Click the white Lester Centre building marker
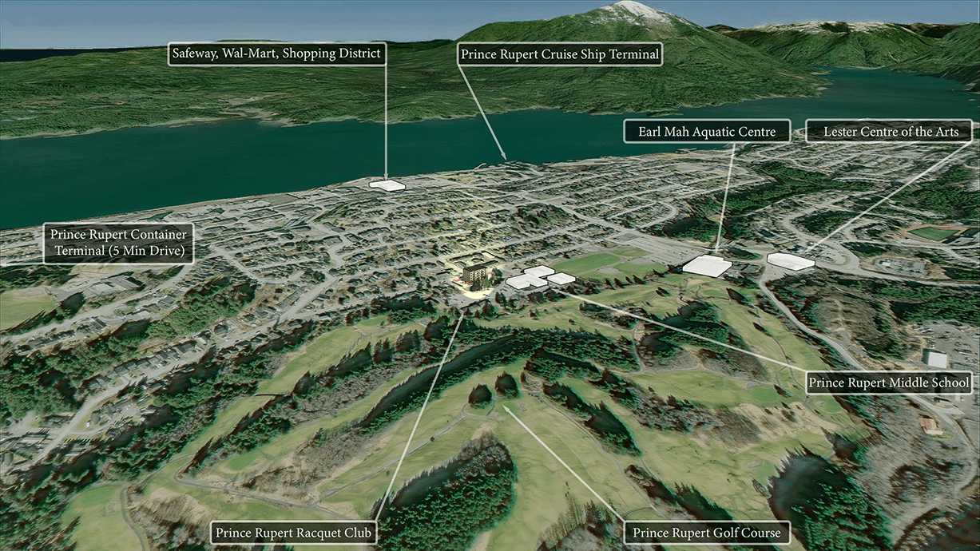The height and width of the screenshot is (551, 980). pyautogui.click(x=790, y=260)
